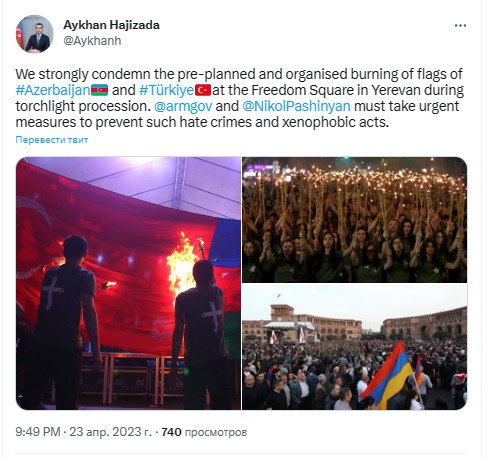
Task: Follow the #Azerbaijan hashtag
Action: click(x=53, y=90)
